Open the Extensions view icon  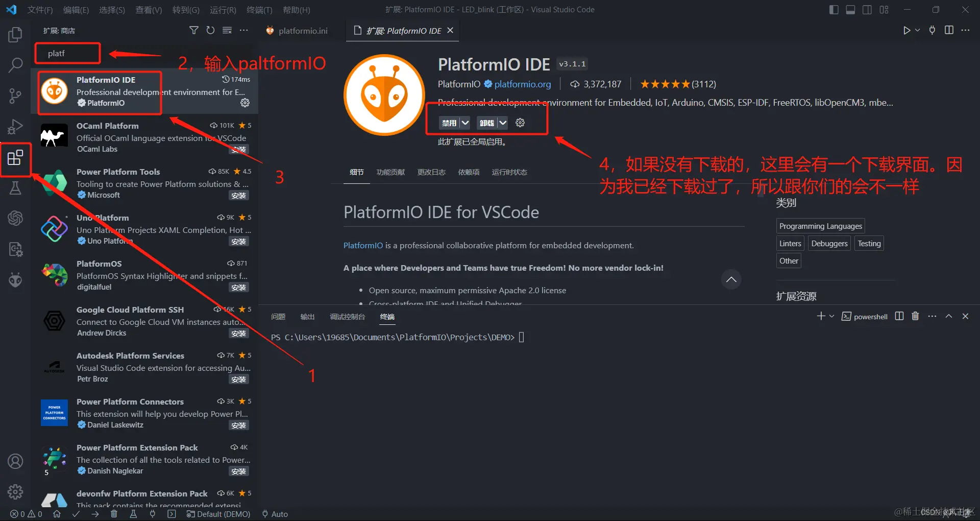15,157
